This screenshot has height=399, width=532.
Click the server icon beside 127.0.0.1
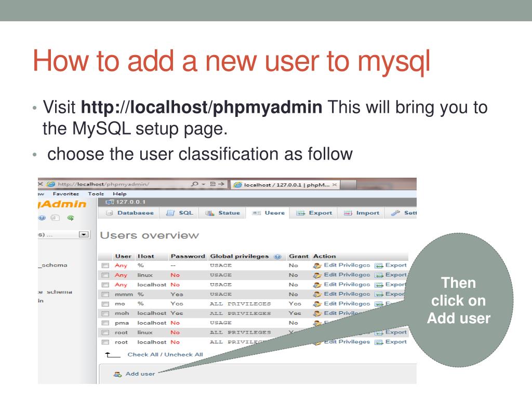tap(109, 202)
